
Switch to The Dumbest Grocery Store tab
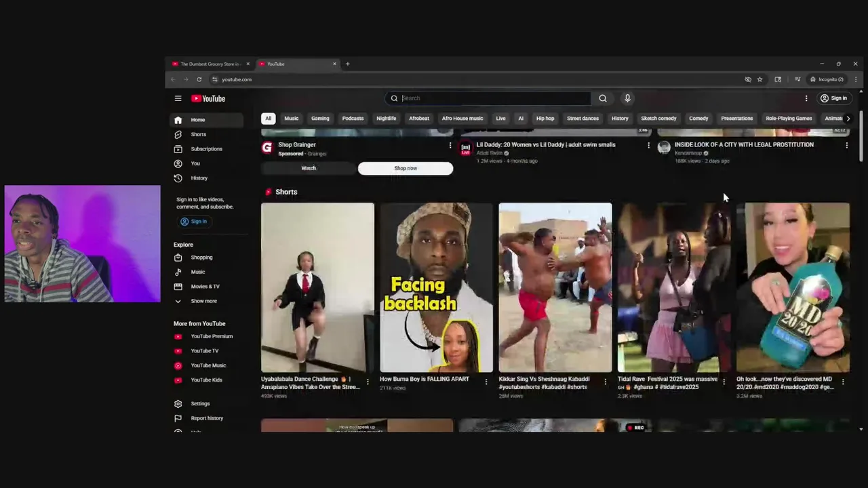210,64
